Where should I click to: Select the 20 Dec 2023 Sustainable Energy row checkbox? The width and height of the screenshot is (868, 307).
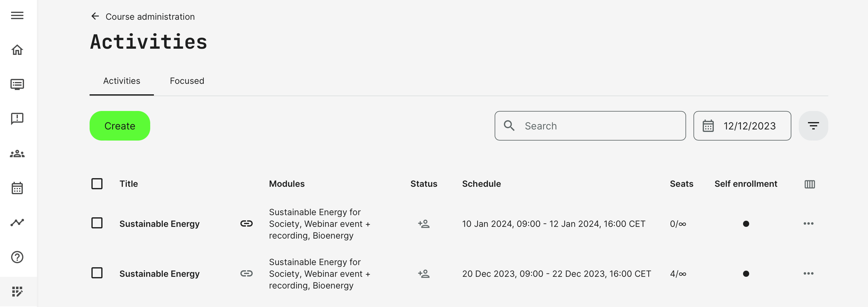tap(97, 273)
